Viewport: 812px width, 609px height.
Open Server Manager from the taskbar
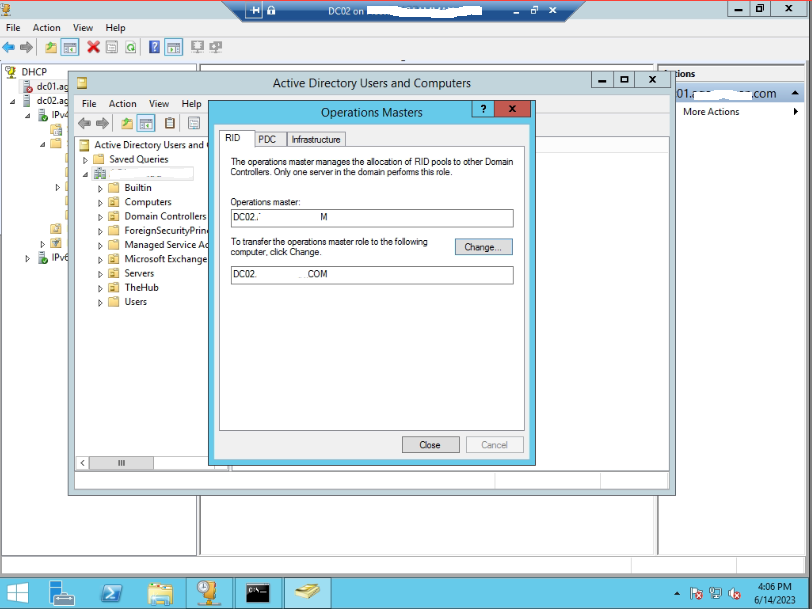click(62, 593)
